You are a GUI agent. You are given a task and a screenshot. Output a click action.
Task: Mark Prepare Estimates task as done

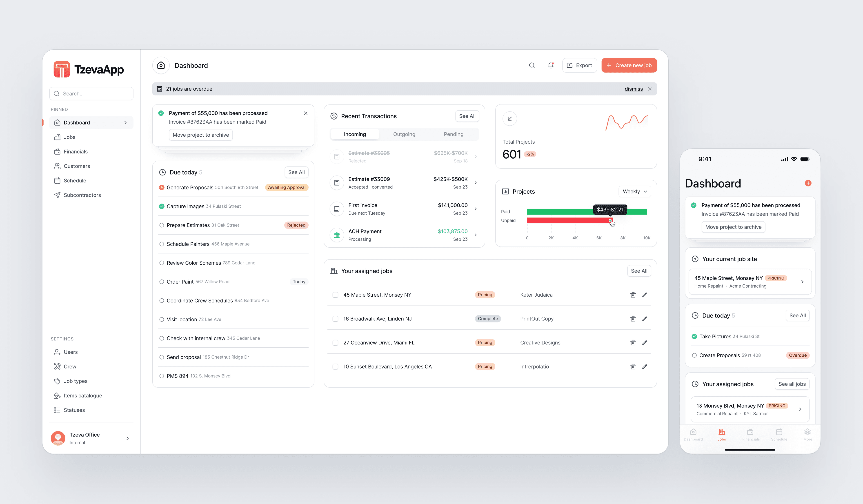tap(162, 225)
